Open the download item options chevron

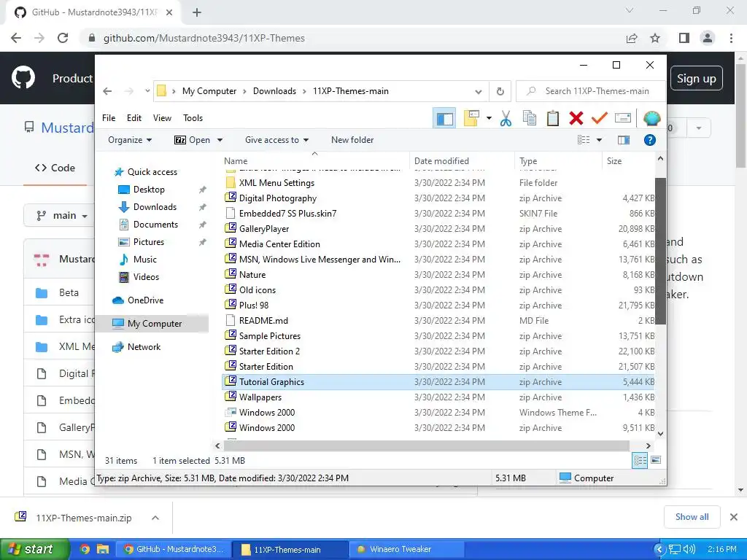tap(155, 518)
